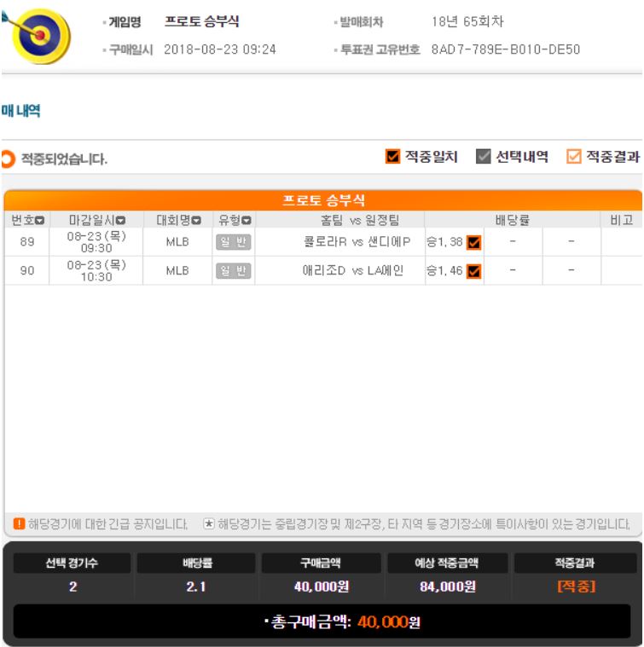Click the star icon for neutral venue notice
Screen dimensions: 644x647
[x=209, y=523]
